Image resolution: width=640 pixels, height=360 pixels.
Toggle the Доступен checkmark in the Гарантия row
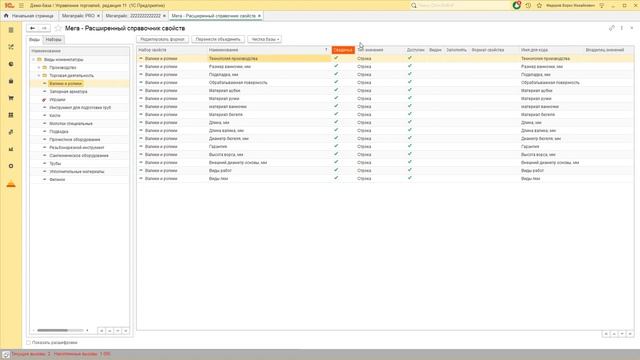point(409,146)
